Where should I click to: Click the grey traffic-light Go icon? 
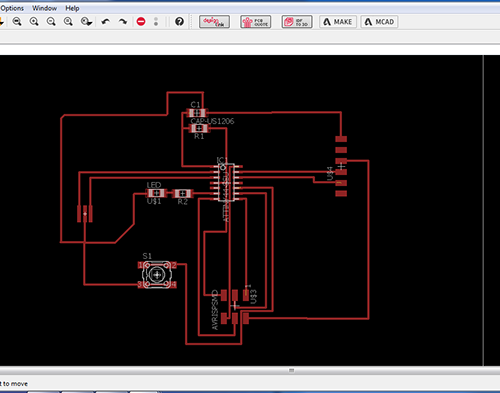(156, 22)
